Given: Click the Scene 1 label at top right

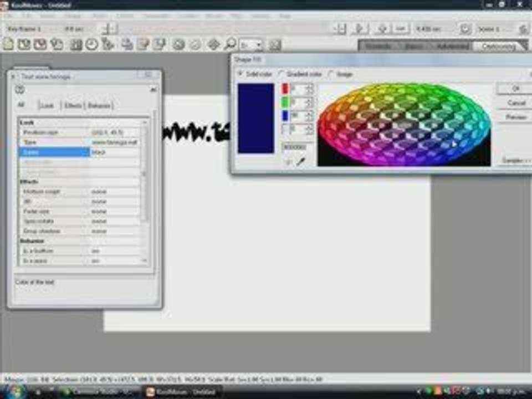Looking at the screenshot, I should (489, 29).
